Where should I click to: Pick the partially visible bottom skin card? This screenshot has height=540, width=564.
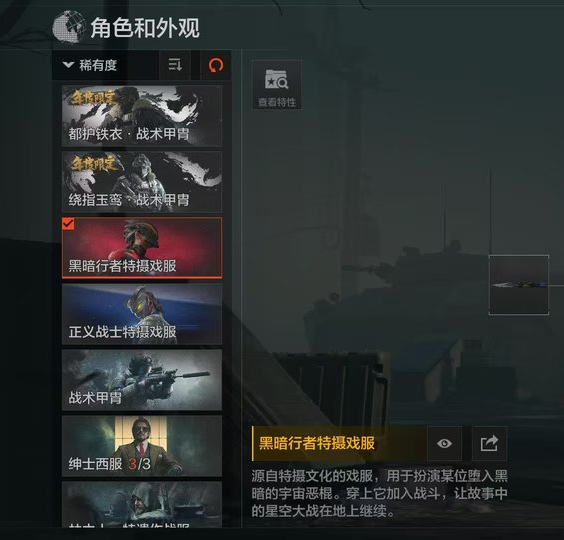[142, 505]
